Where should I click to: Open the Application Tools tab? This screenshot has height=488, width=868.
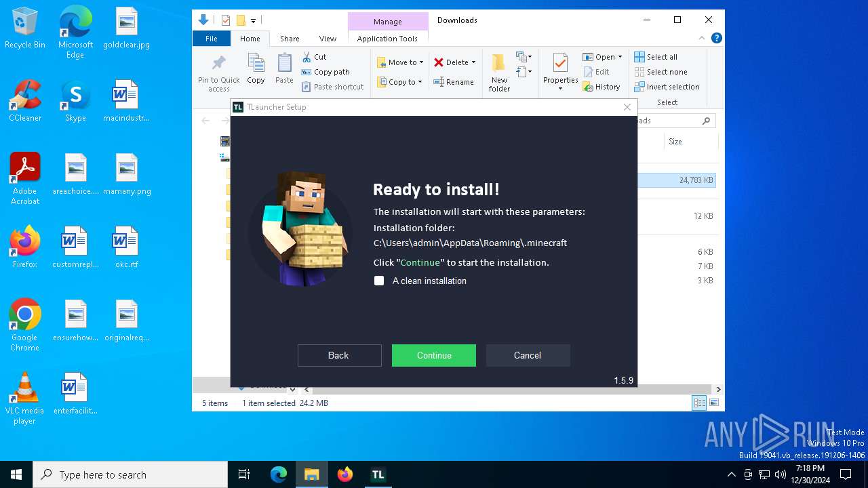click(388, 39)
